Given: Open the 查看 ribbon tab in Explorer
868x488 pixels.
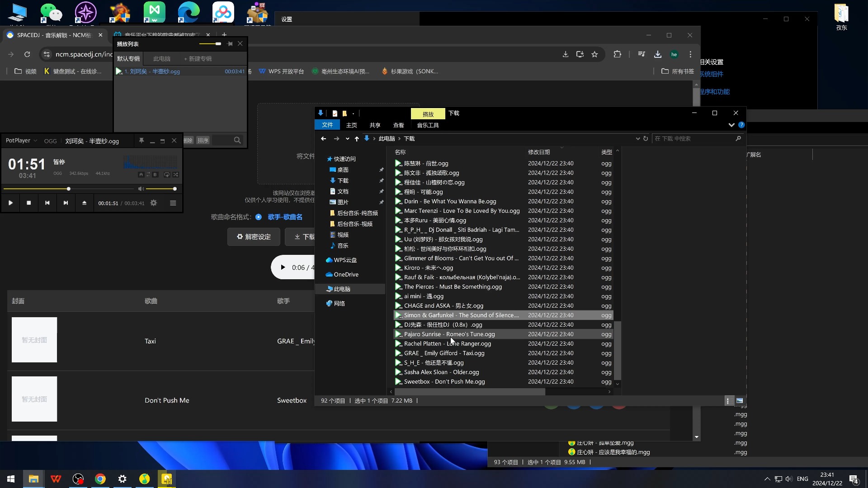Looking at the screenshot, I should 398,125.
